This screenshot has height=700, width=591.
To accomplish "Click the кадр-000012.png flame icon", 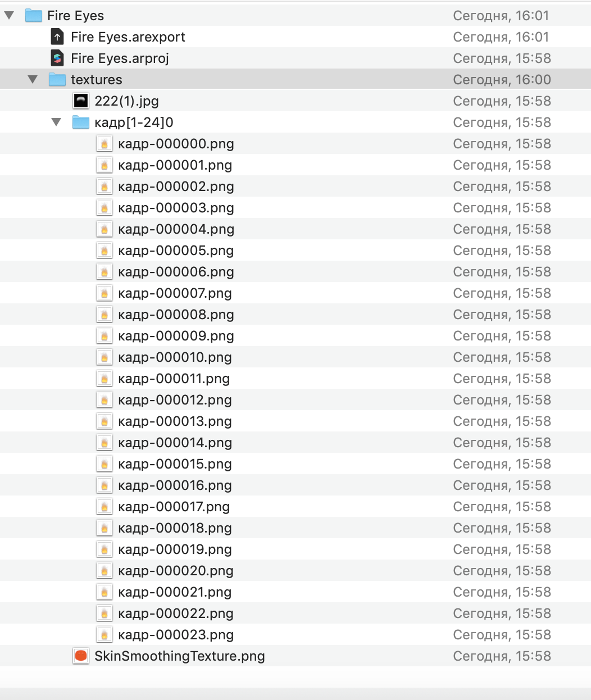I will pos(104,400).
